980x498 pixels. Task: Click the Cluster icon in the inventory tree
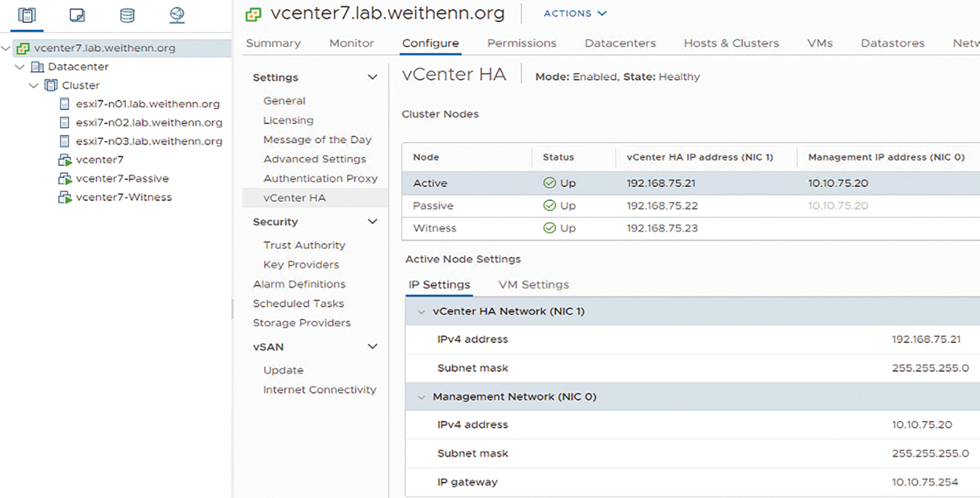(x=51, y=86)
